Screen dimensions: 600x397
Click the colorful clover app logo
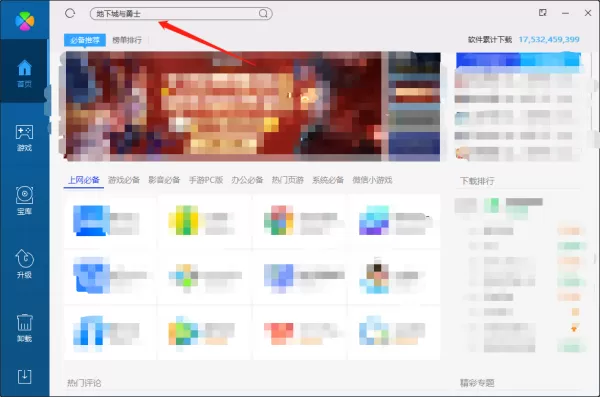coord(24,20)
